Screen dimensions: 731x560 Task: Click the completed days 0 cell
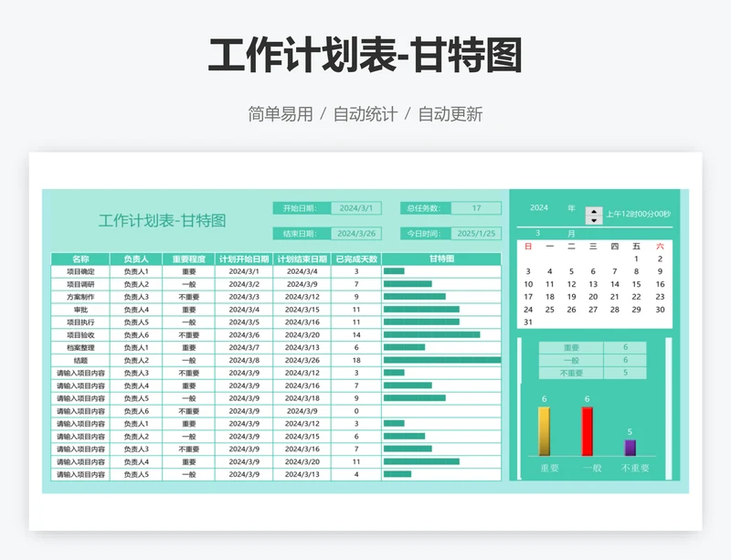pos(356,411)
